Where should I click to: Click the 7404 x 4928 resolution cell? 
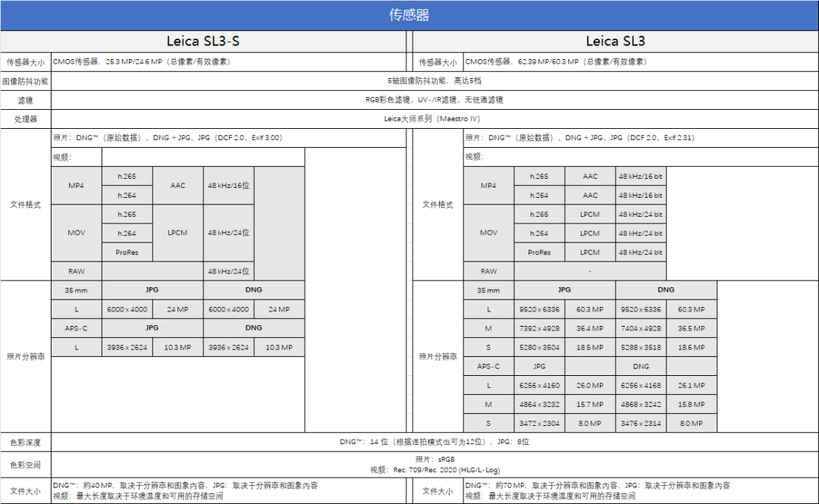click(641, 328)
